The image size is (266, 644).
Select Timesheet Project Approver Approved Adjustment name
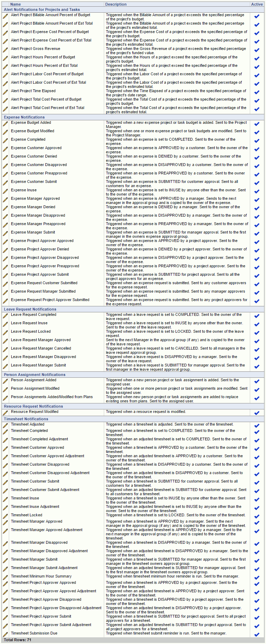pyautogui.click(x=53, y=591)
